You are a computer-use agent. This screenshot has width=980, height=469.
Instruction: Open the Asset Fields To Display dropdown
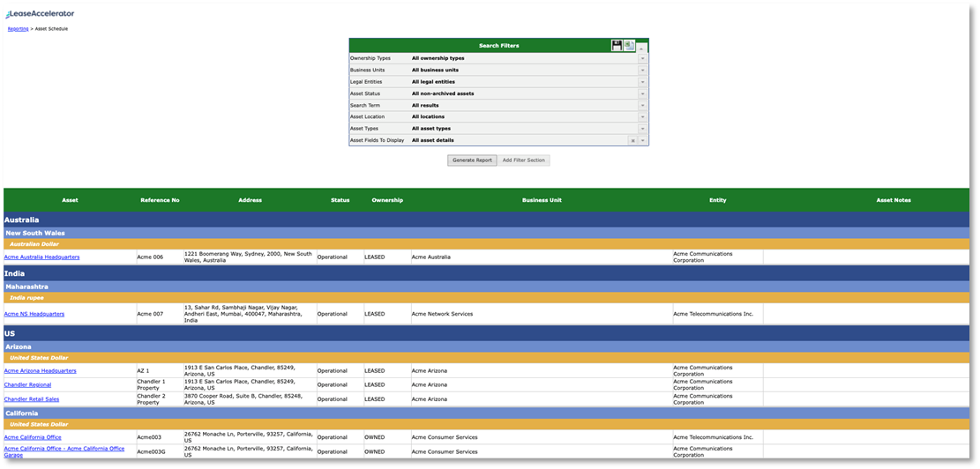642,140
